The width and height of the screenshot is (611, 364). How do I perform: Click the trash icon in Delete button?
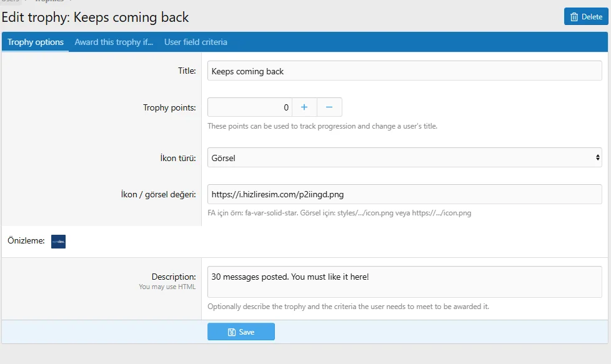point(574,17)
